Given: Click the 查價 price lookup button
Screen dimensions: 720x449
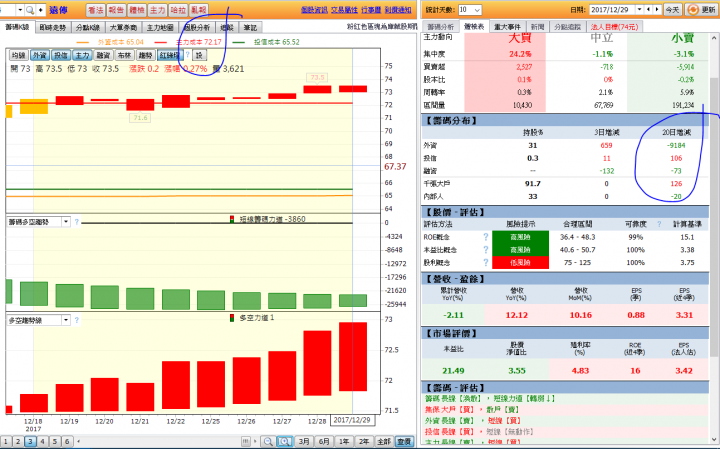Looking at the screenshot, I should pyautogui.click(x=404, y=442).
